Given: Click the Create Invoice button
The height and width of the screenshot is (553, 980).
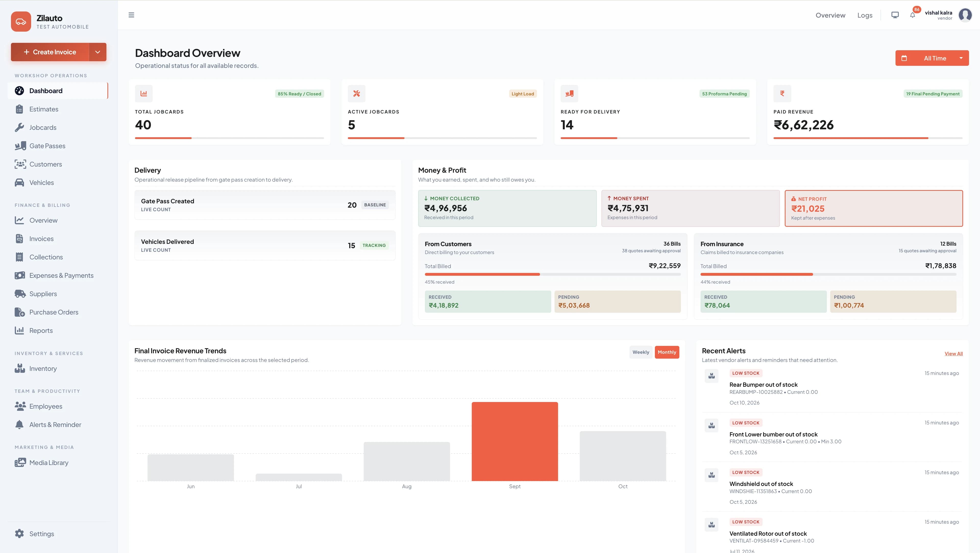Looking at the screenshot, I should [50, 52].
